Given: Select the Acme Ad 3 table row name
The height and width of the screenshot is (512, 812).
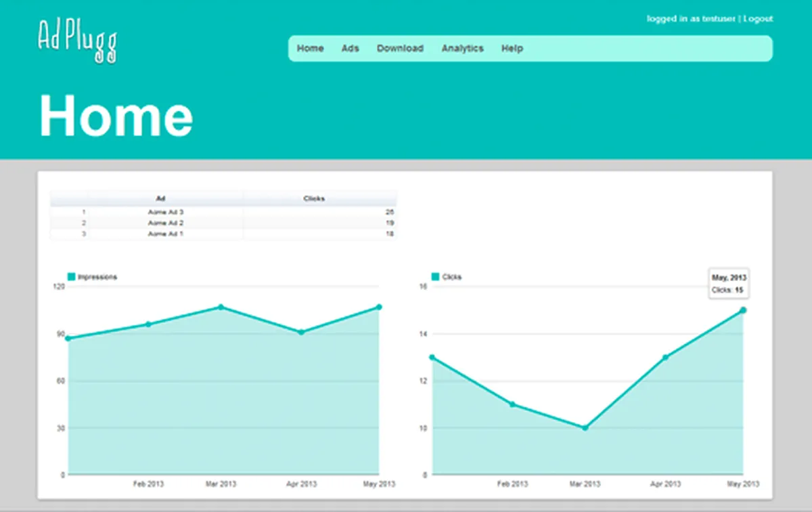Looking at the screenshot, I should click(166, 212).
